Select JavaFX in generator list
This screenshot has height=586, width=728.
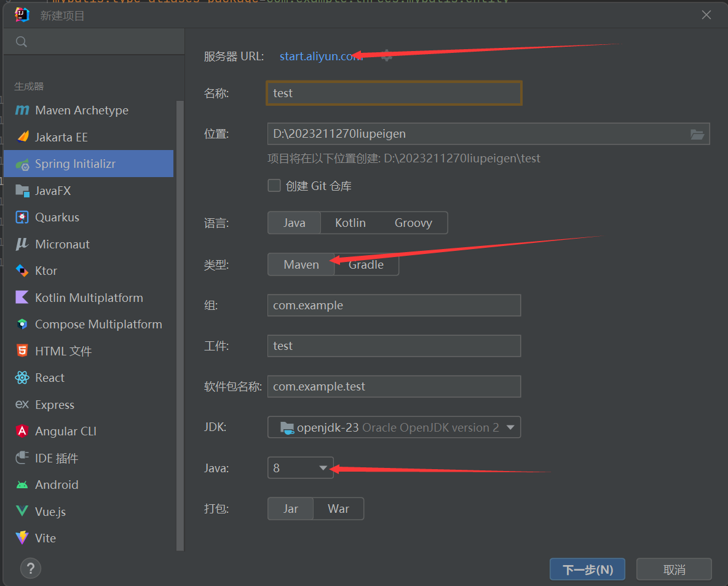[x=89, y=191]
